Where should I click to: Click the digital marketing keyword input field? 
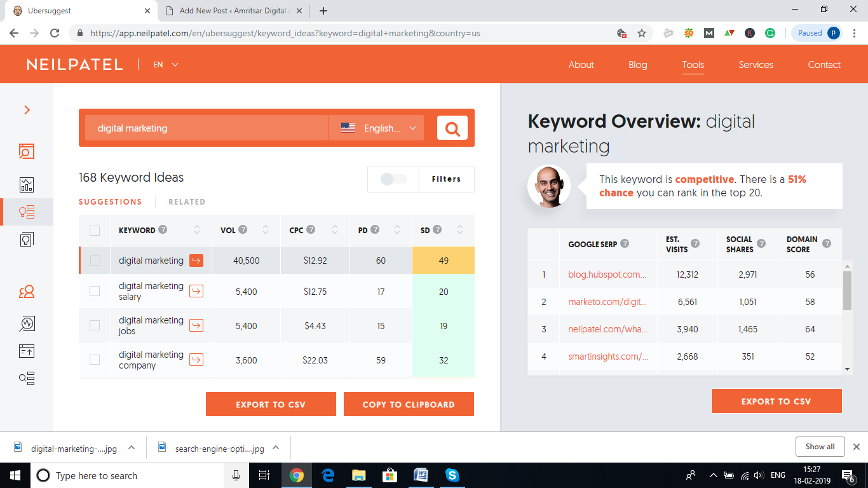click(207, 128)
